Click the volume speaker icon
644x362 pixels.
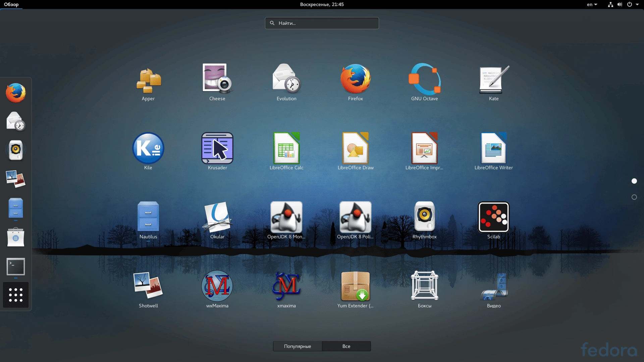pos(620,4)
